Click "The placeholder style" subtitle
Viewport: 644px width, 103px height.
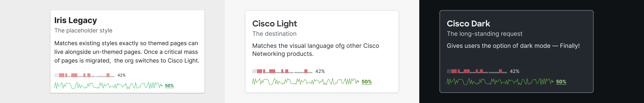pyautogui.click(x=83, y=31)
